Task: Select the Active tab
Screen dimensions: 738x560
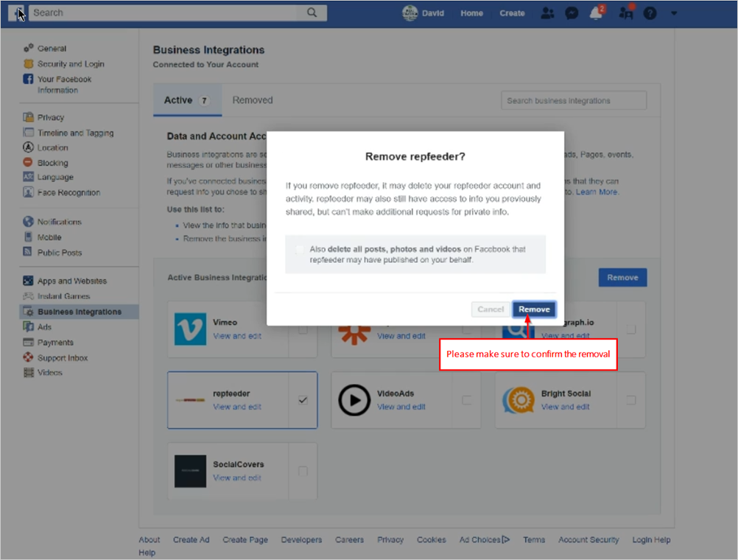Action: pos(178,100)
